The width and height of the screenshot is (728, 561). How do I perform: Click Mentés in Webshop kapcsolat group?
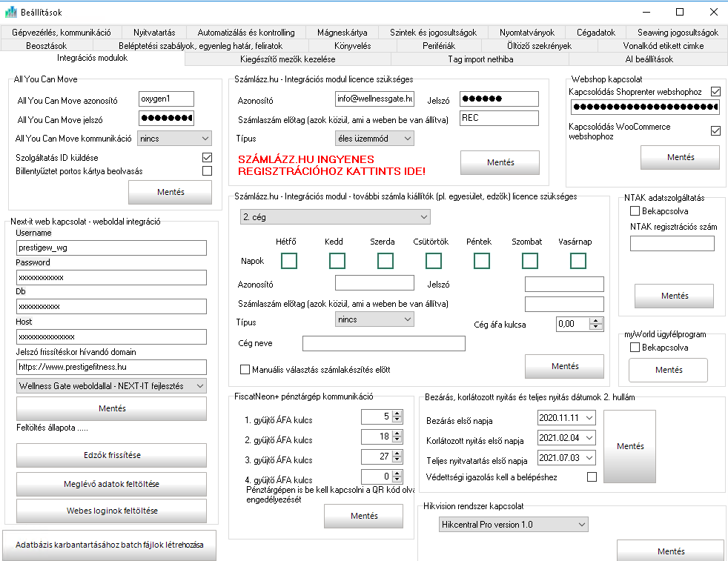tap(680, 157)
